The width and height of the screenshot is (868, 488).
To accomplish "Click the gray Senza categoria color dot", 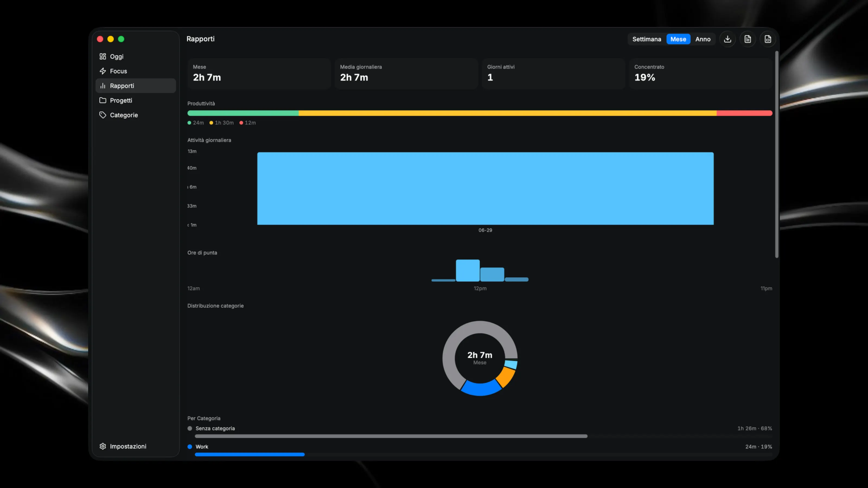I will coord(190,428).
